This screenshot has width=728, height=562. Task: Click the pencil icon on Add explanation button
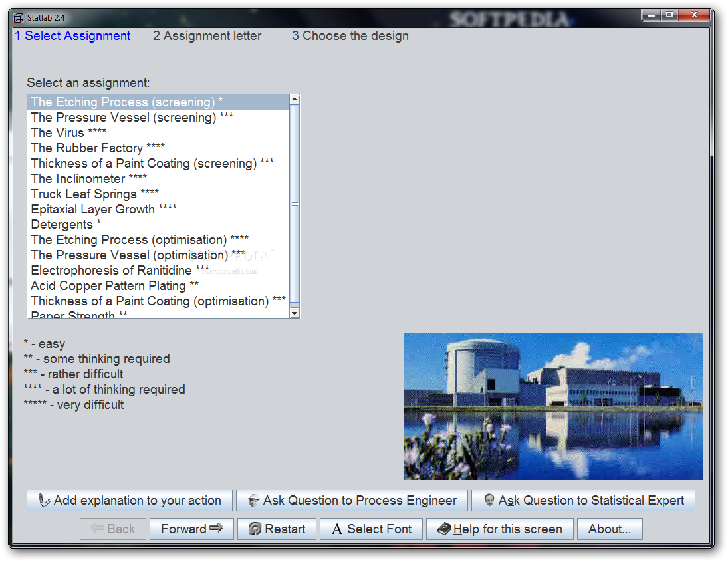[x=44, y=501]
